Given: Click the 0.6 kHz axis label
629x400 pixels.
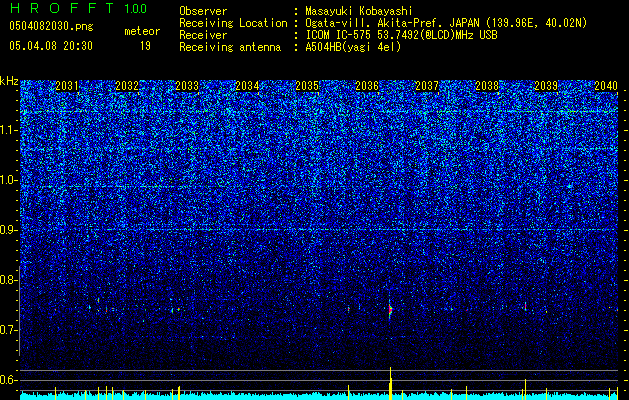Looking at the screenshot, I should (x=8, y=380).
